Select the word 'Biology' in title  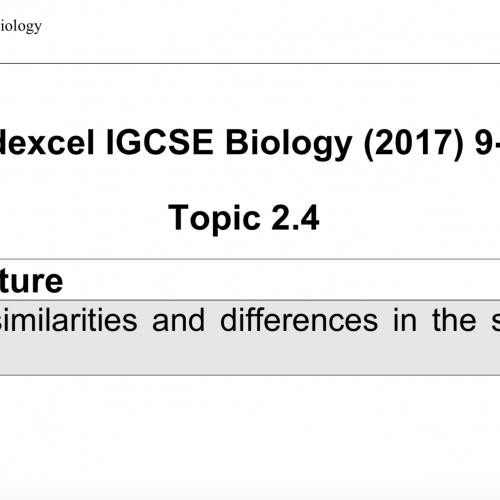tap(289, 145)
